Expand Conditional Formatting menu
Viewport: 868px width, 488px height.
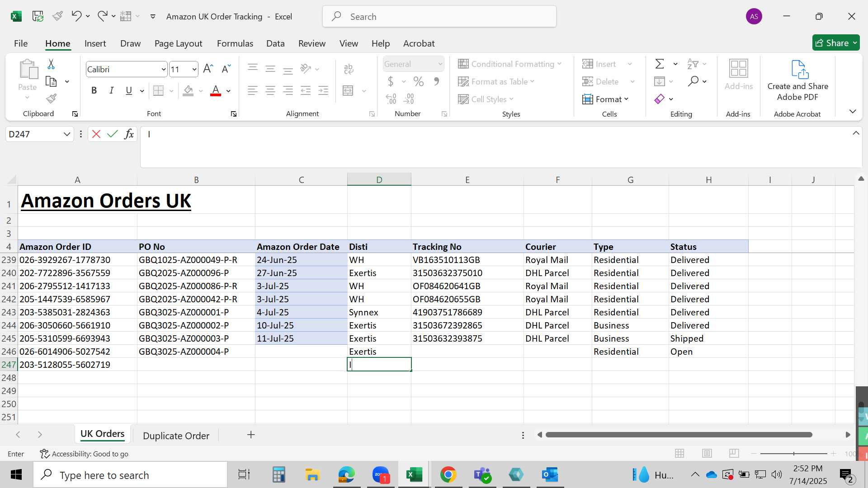click(509, 64)
